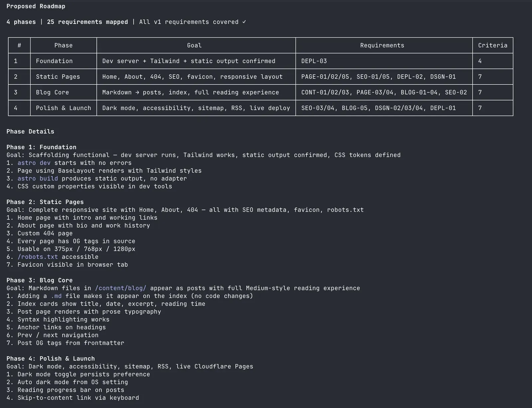Click the 'Goal' column header

(194, 46)
